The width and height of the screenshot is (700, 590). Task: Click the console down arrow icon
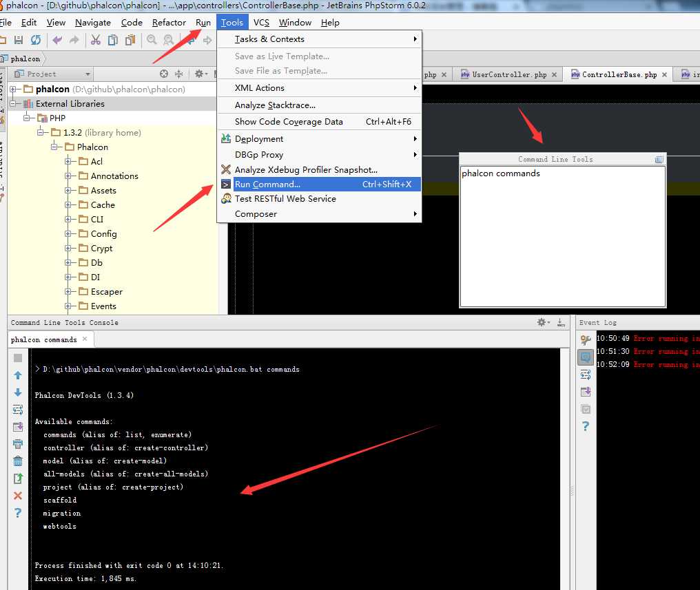[18, 392]
